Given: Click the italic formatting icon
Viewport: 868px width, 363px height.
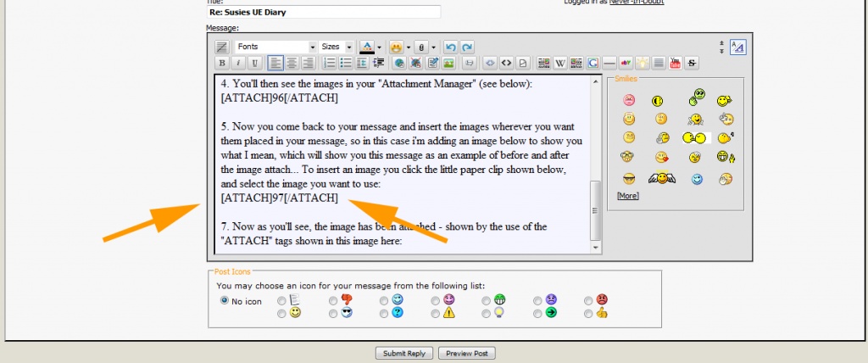Looking at the screenshot, I should click(238, 63).
